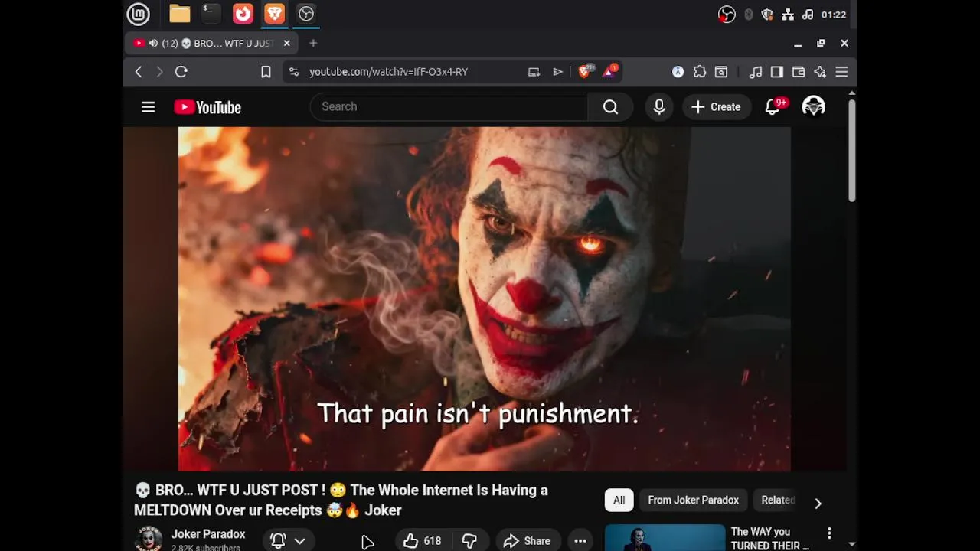The height and width of the screenshot is (551, 980).
Task: Go to the YouTube home logo
Action: pyautogui.click(x=207, y=107)
